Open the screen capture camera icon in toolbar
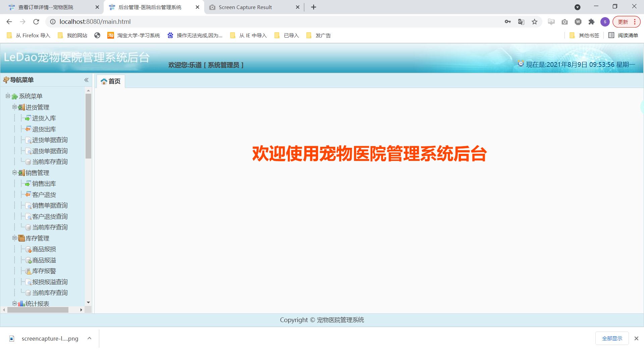 point(565,21)
